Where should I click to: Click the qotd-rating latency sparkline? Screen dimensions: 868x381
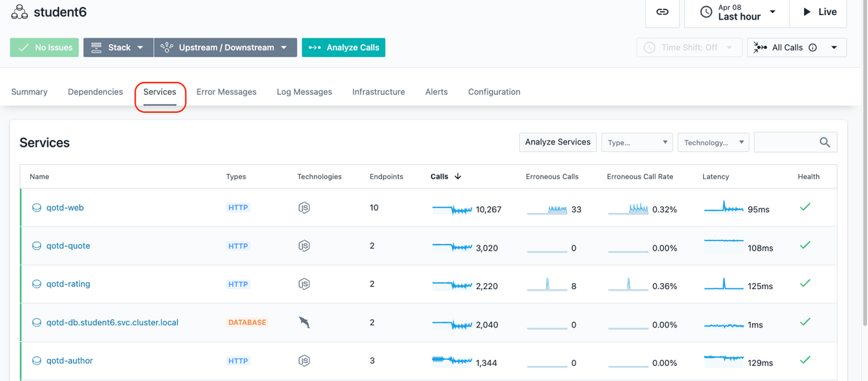click(x=724, y=284)
